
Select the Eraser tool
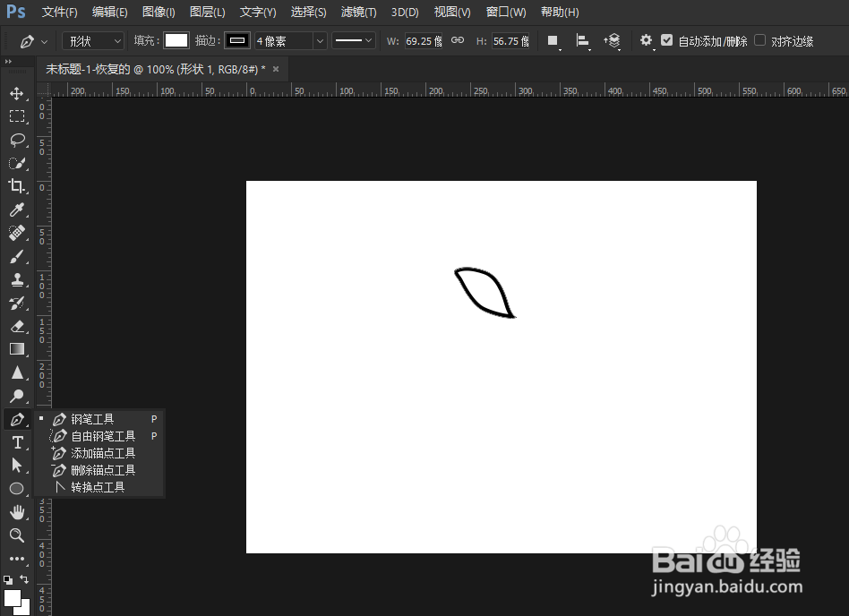click(17, 326)
